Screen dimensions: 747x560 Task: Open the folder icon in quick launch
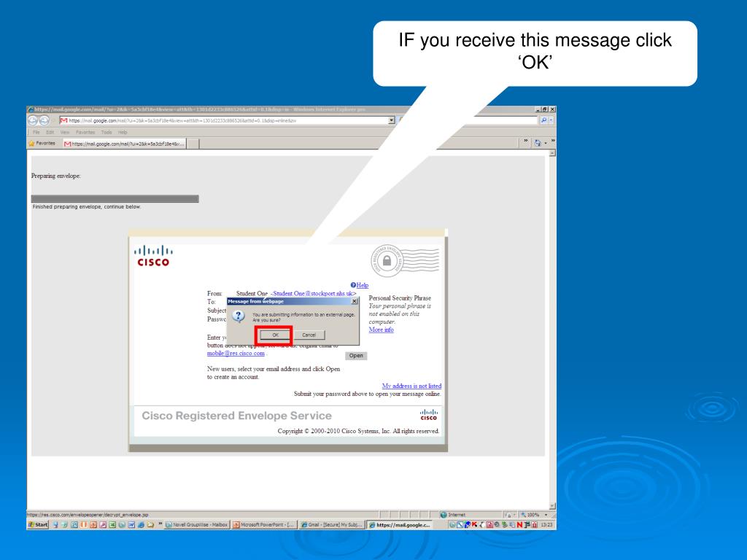coord(150,525)
